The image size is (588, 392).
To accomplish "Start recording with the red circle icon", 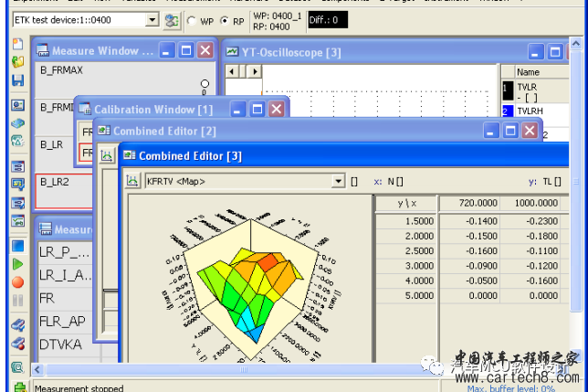I will tap(17, 282).
